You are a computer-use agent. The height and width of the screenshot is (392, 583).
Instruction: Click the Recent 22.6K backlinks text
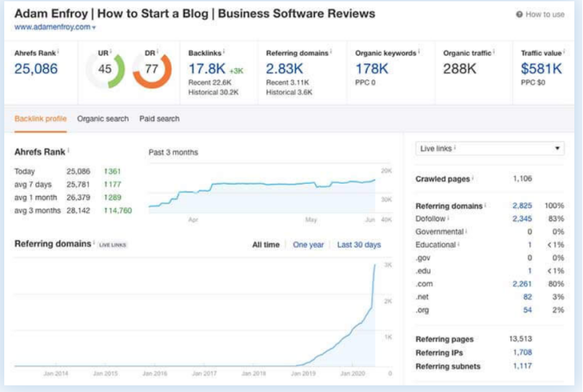(x=210, y=83)
